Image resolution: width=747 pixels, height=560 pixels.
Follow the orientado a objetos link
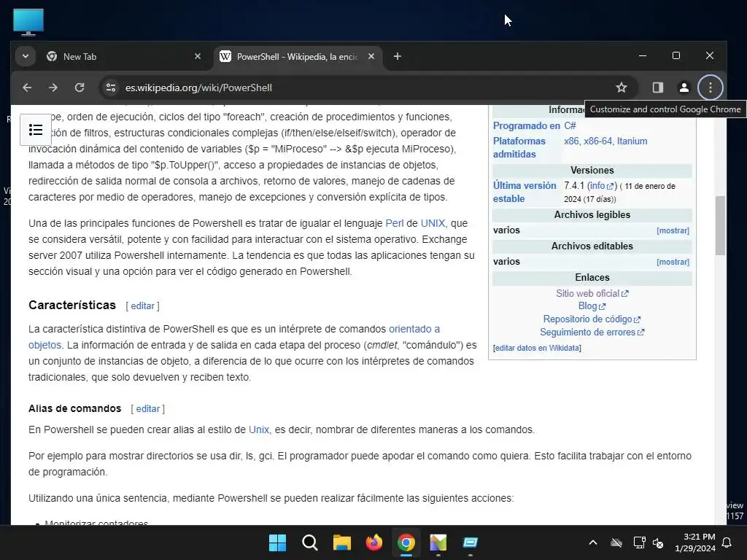coord(414,329)
